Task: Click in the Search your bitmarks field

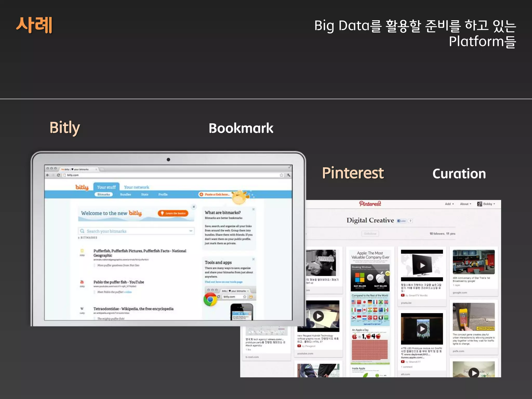Action: pyautogui.click(x=136, y=231)
